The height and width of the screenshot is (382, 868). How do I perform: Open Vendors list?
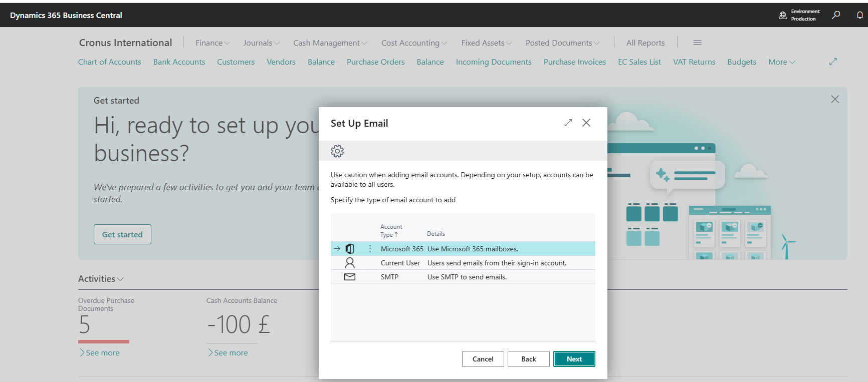pyautogui.click(x=281, y=62)
